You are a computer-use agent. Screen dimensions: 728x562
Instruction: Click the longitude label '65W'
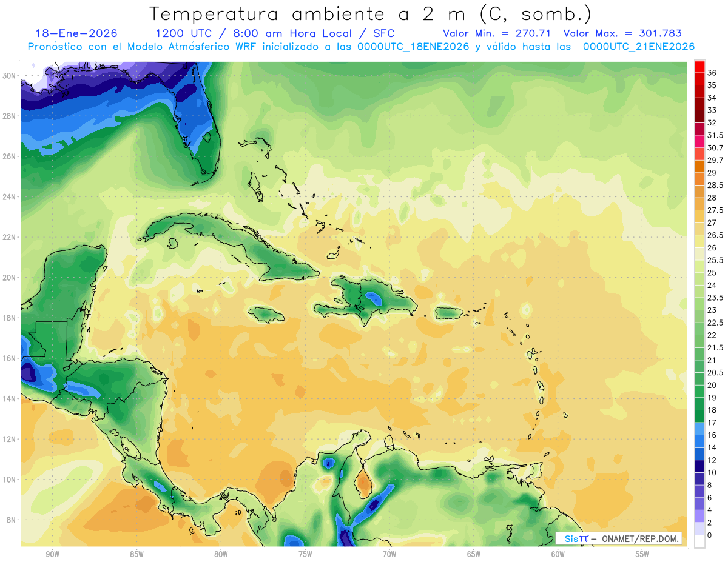[474, 554]
